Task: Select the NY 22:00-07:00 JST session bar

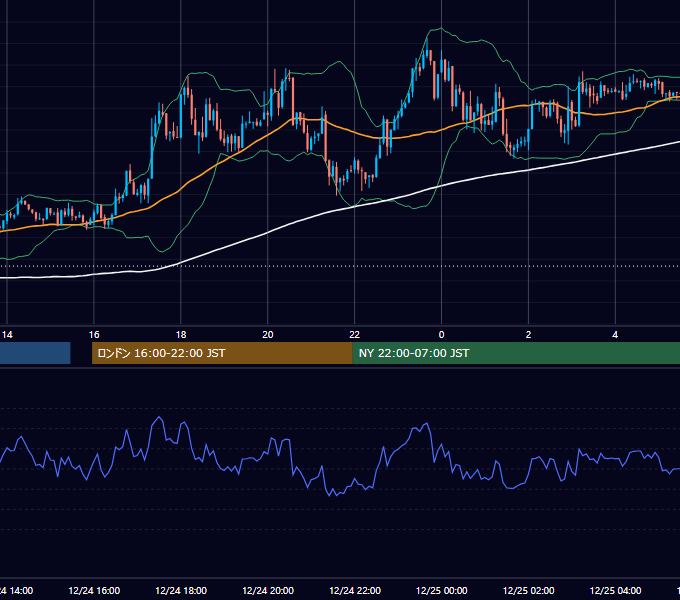Action: pyautogui.click(x=516, y=353)
